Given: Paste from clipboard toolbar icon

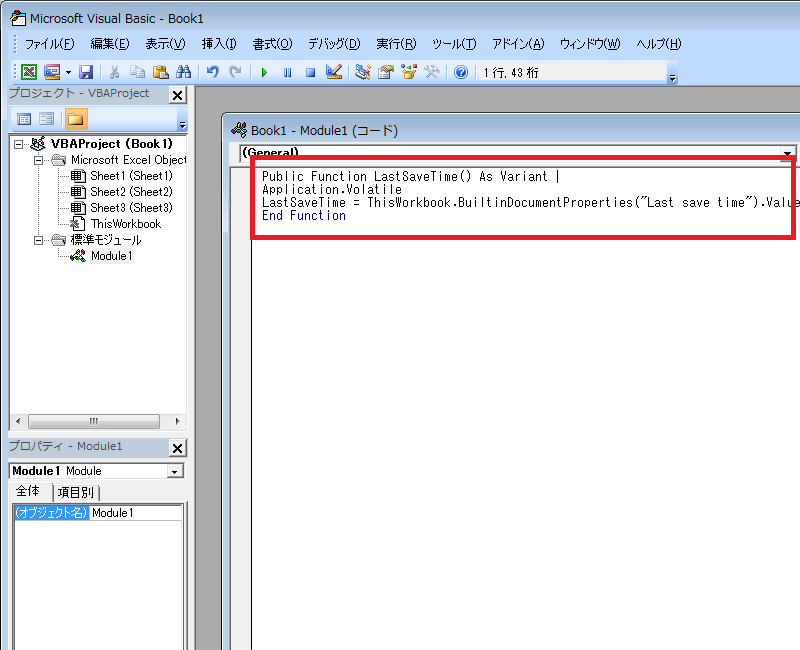Looking at the screenshot, I should pos(161,72).
